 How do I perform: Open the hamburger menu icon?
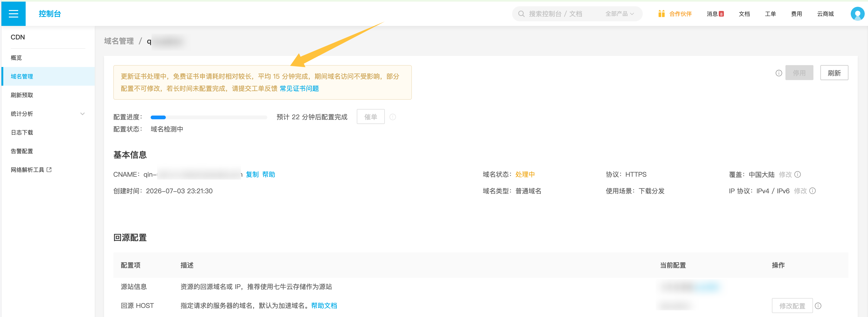pos(14,14)
